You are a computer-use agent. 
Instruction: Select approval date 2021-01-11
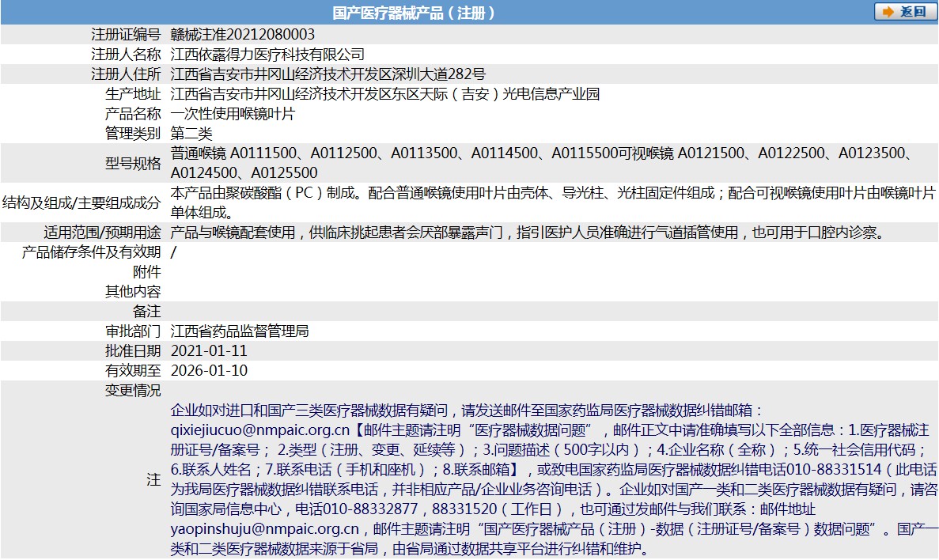click(209, 351)
